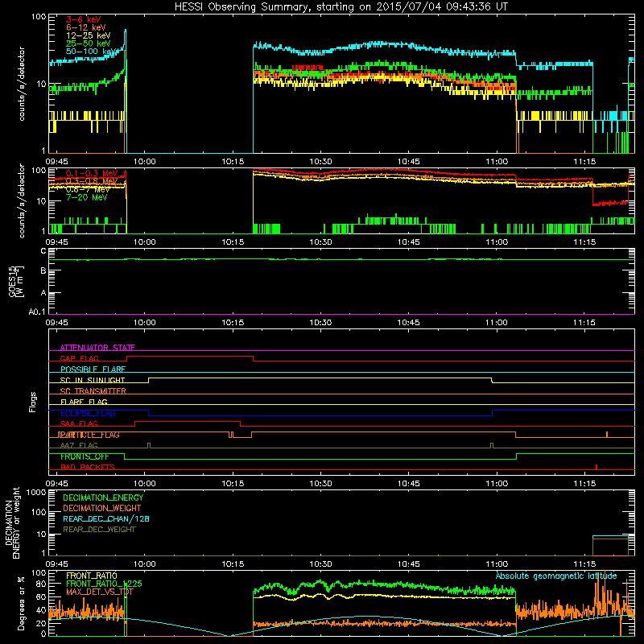Viewport: 644px width, 644px height.
Task: Click the FRONT_RATIO legend label
Action: (92, 576)
